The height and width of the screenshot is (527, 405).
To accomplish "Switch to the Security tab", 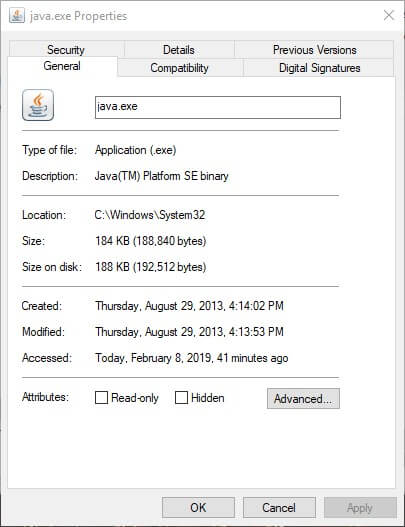I will [66, 50].
